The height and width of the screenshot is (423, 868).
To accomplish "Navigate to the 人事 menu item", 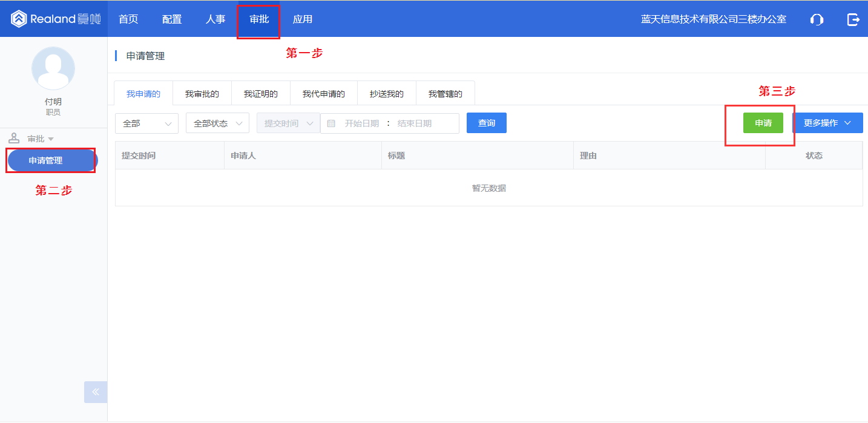I will point(215,19).
